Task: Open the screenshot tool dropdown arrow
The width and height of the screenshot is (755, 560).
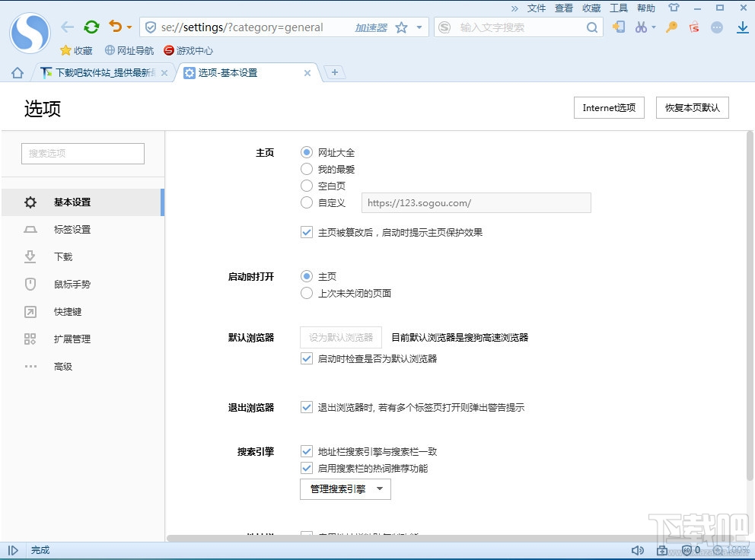Action: pos(654,27)
